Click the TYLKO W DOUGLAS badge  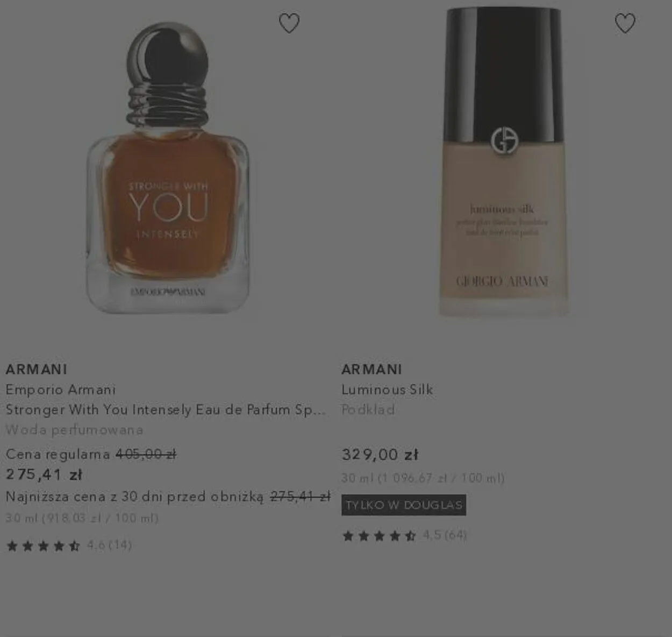404,505
